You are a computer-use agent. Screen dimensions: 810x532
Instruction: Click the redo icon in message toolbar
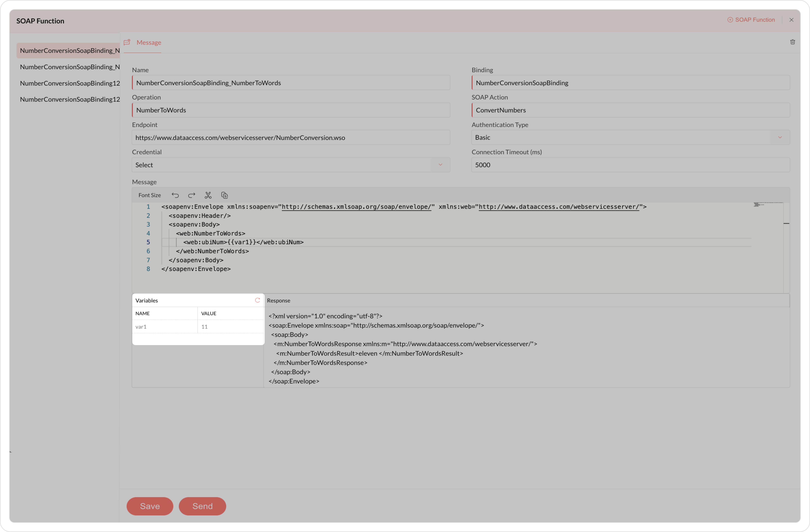[x=192, y=195]
